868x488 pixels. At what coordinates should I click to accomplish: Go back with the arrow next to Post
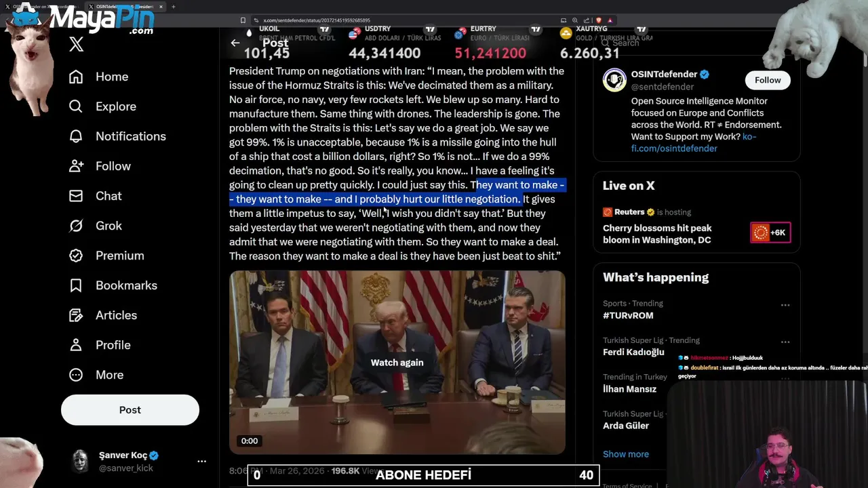[235, 43]
